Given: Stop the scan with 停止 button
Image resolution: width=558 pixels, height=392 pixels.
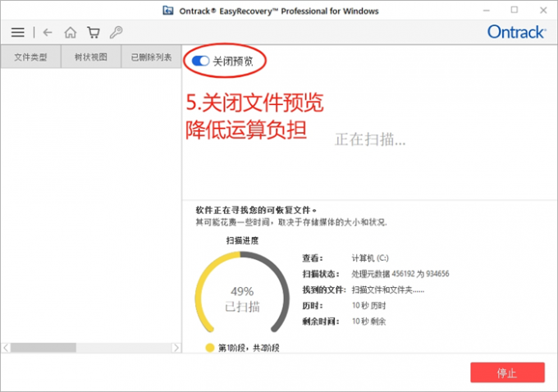Looking at the screenshot, I should (507, 372).
